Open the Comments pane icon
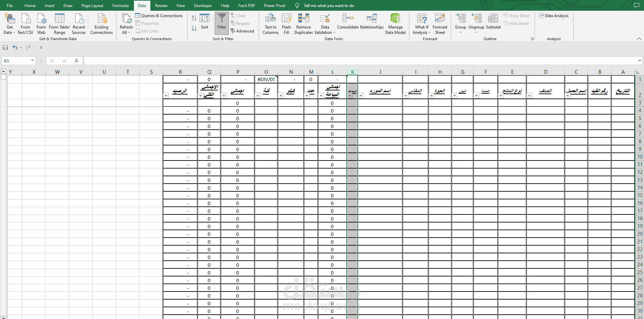 coord(636,5)
